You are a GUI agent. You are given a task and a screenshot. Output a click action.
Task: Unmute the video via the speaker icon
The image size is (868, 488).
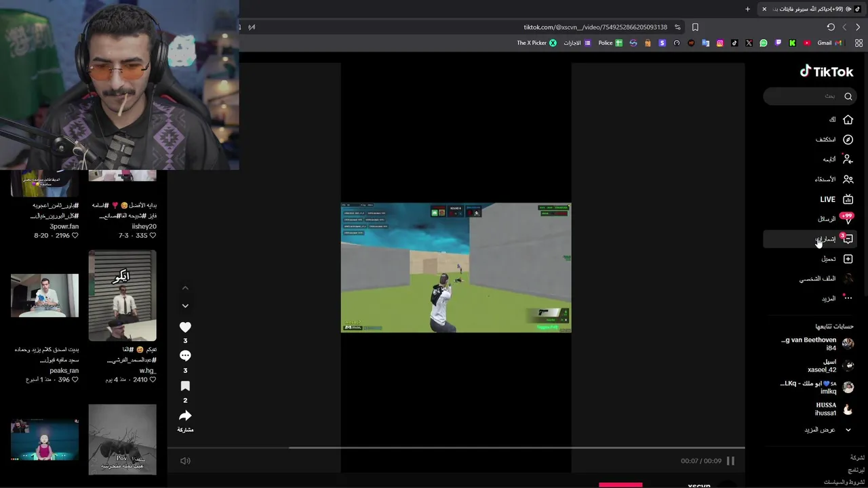185,461
